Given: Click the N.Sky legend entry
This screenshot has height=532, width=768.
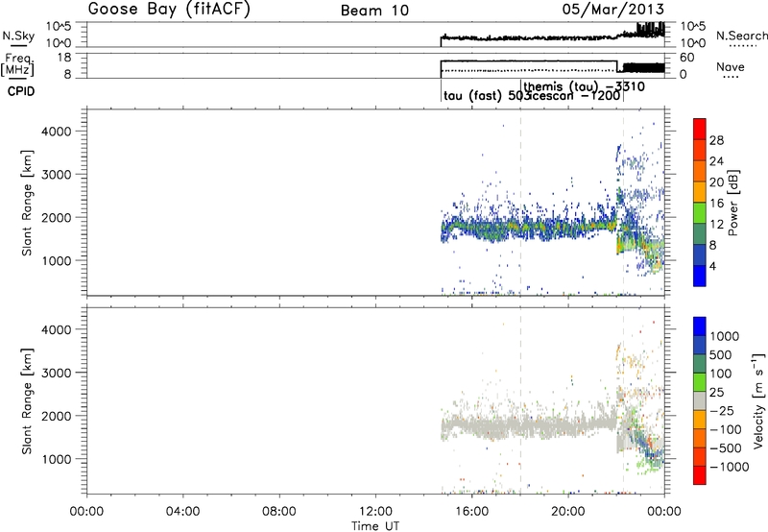Looking at the screenshot, I should tap(14, 36).
